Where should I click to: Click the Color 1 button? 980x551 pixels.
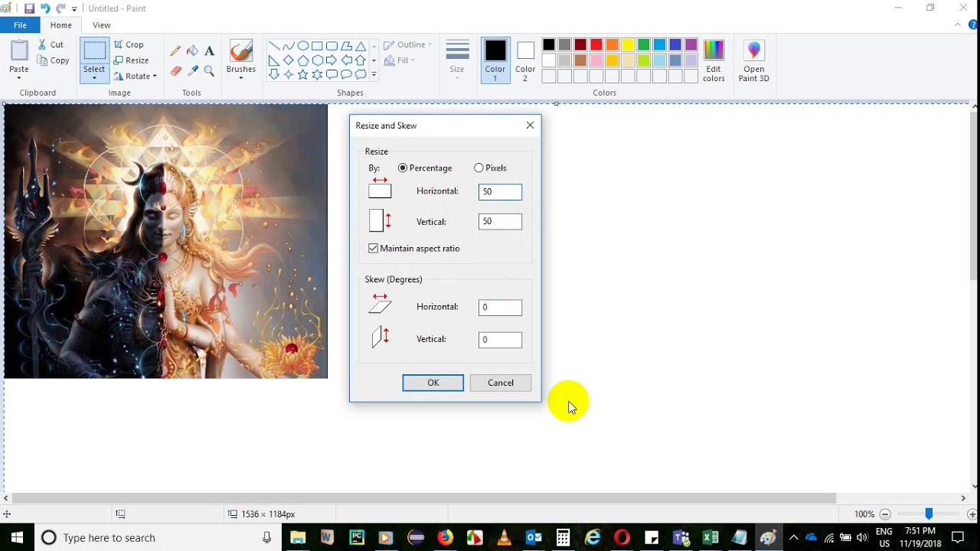(495, 60)
